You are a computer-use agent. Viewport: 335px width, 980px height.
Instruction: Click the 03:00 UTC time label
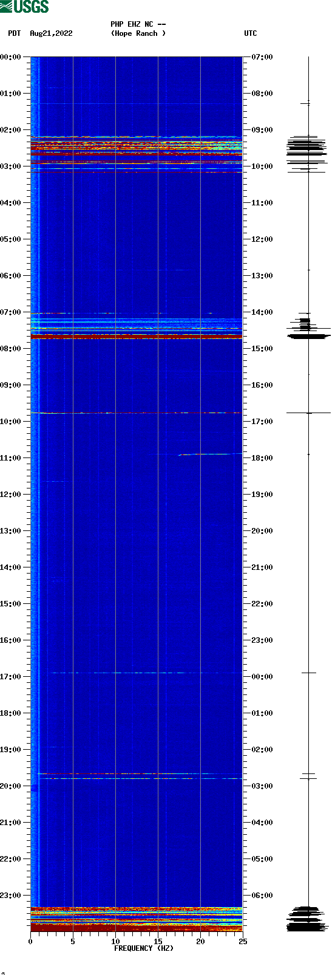point(262,786)
